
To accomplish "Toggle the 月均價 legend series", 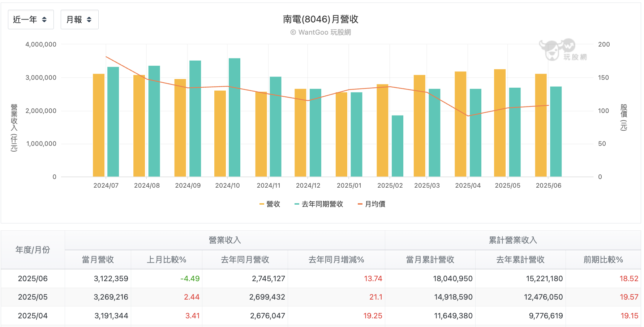I will [x=372, y=204].
